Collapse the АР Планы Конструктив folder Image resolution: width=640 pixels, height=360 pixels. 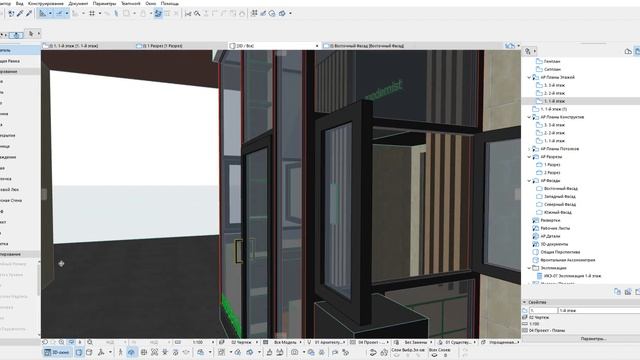point(529,117)
